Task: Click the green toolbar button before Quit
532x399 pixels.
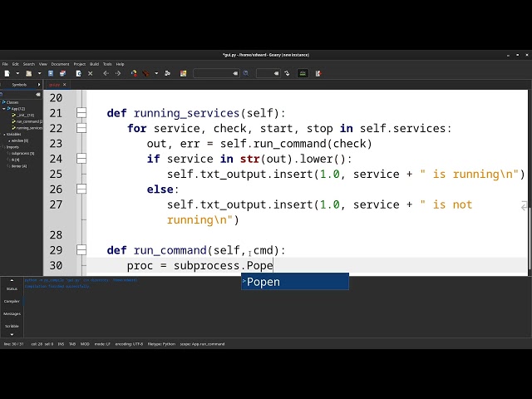Action: [303, 73]
